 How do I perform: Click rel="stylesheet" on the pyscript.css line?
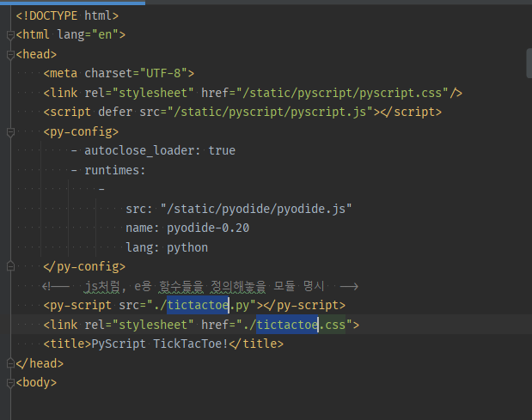click(139, 93)
